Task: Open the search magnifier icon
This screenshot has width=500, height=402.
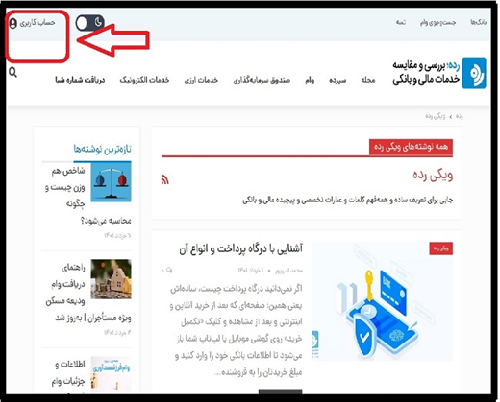Action: pyautogui.click(x=13, y=72)
